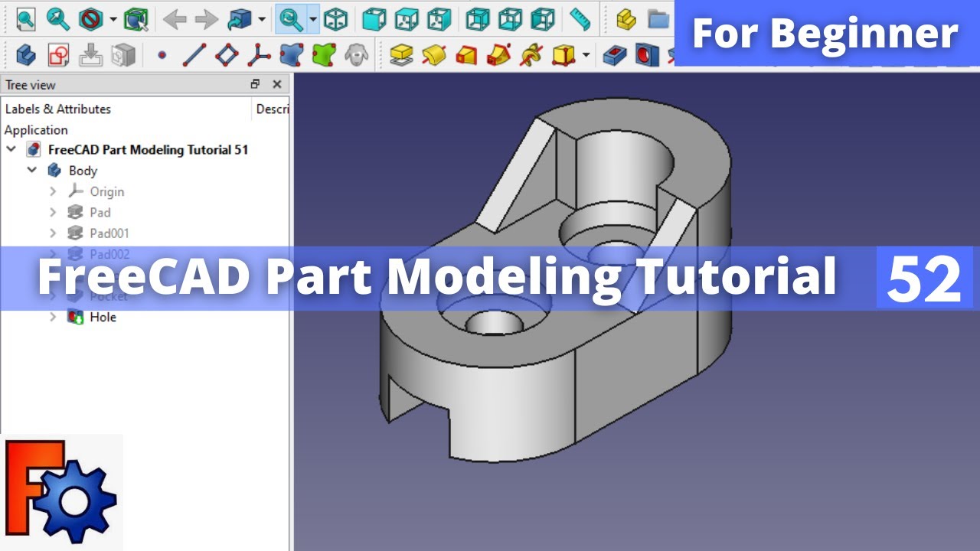The width and height of the screenshot is (980, 551).
Task: Close the Tree view panel
Action: (277, 84)
